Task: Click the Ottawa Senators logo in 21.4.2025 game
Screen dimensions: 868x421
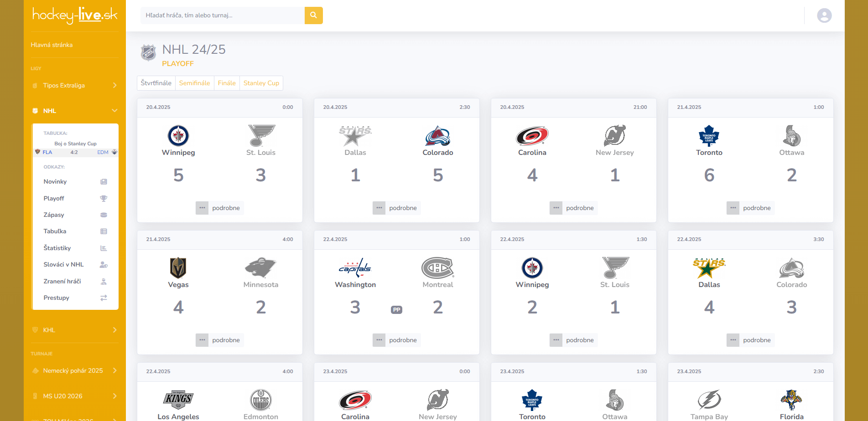Action: click(792, 135)
